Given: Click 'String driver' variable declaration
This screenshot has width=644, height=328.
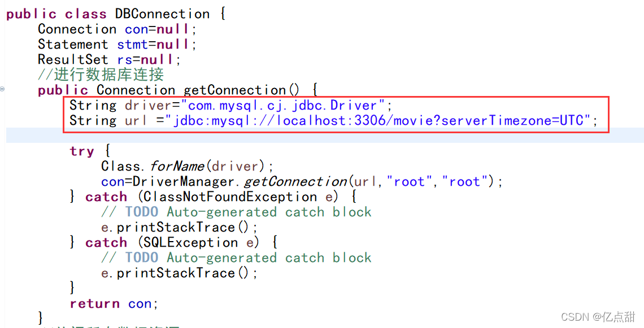Looking at the screenshot, I should pos(120,106).
